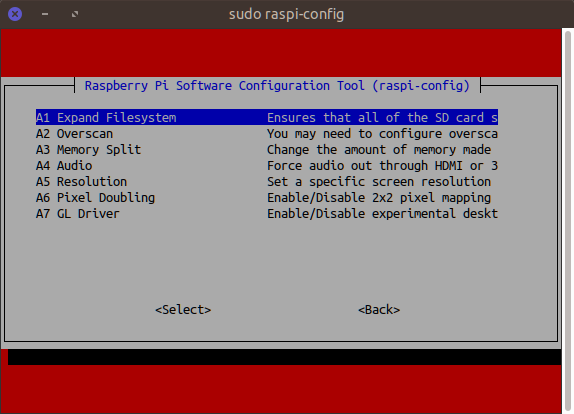Click the 'Ensures that all of the SD card' description
This screenshot has width=574, height=414.
click(x=382, y=118)
